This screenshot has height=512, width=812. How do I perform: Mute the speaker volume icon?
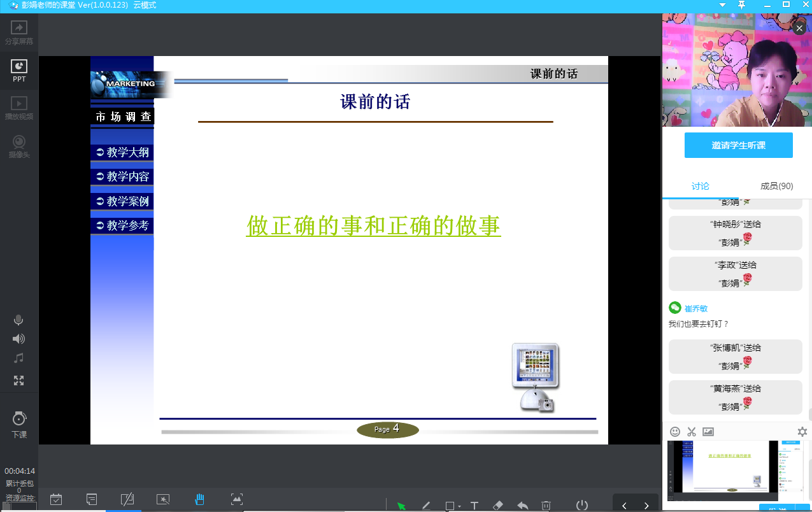click(x=18, y=339)
